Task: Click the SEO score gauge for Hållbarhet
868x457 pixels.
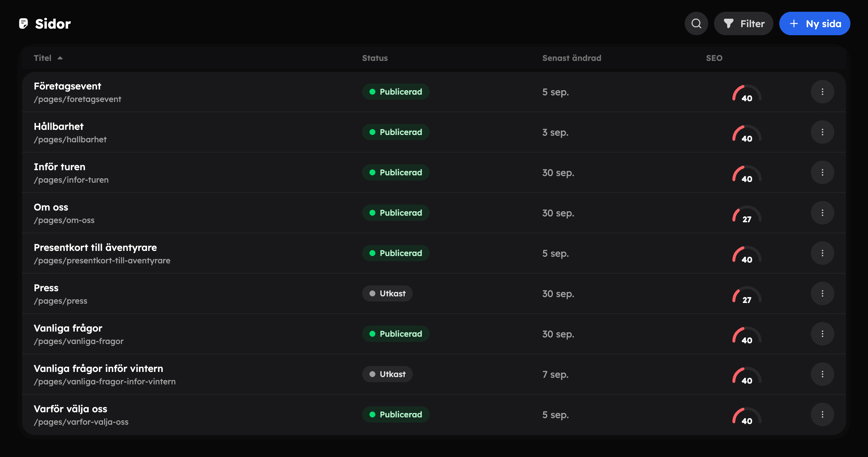Action: pos(747,134)
